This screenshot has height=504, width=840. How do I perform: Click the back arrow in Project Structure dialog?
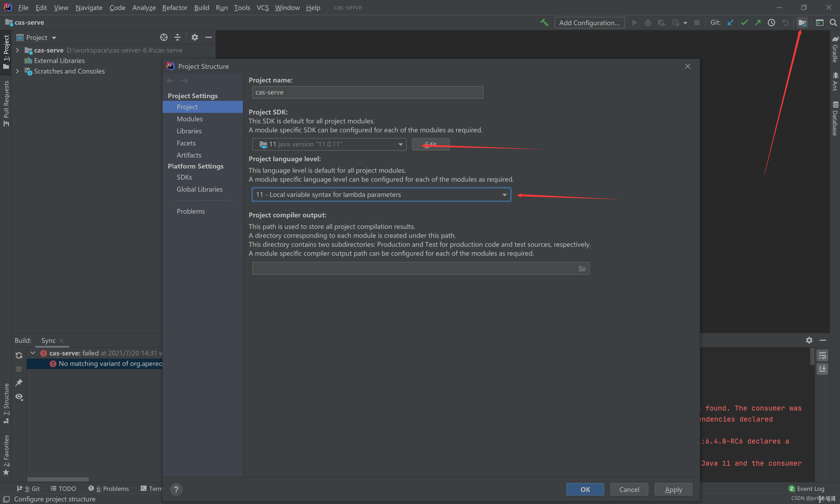coord(170,81)
